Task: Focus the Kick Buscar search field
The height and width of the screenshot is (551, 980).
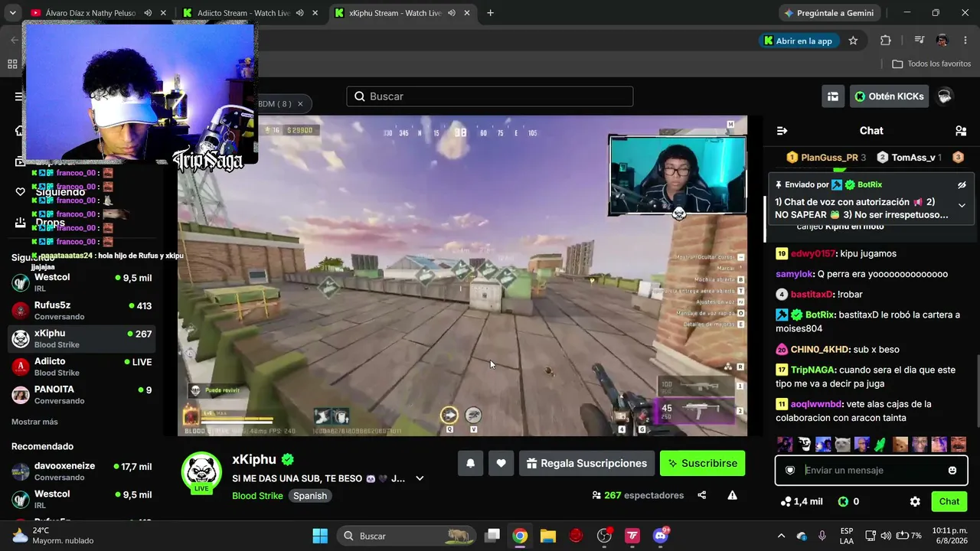Action: point(490,96)
